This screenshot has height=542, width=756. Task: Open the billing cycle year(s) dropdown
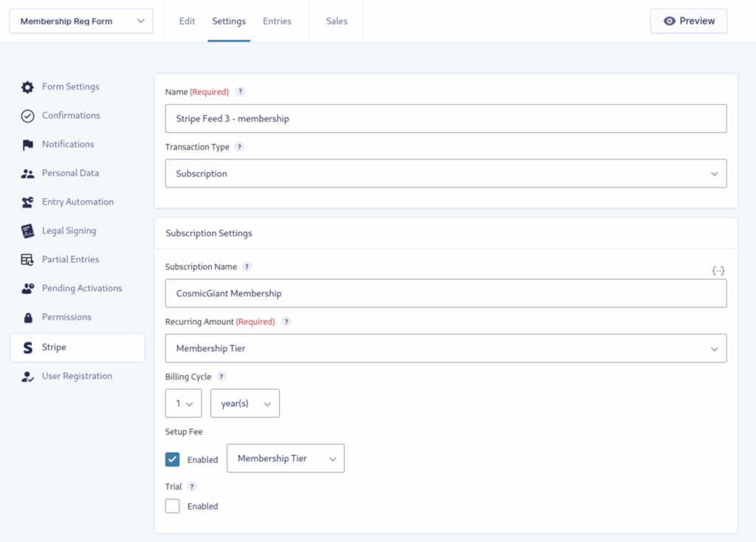click(x=245, y=403)
